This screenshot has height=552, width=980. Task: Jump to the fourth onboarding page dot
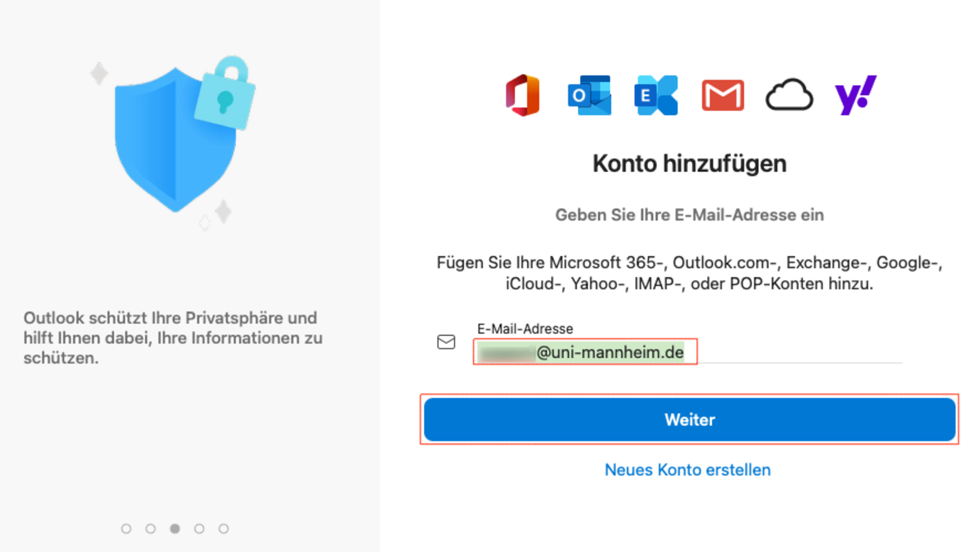(x=199, y=528)
